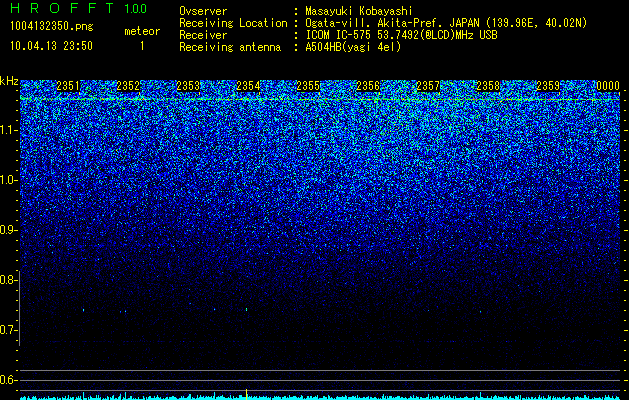The height and width of the screenshot is (400, 629).
Task: Click the 2354 time marker
Action: tap(248, 86)
